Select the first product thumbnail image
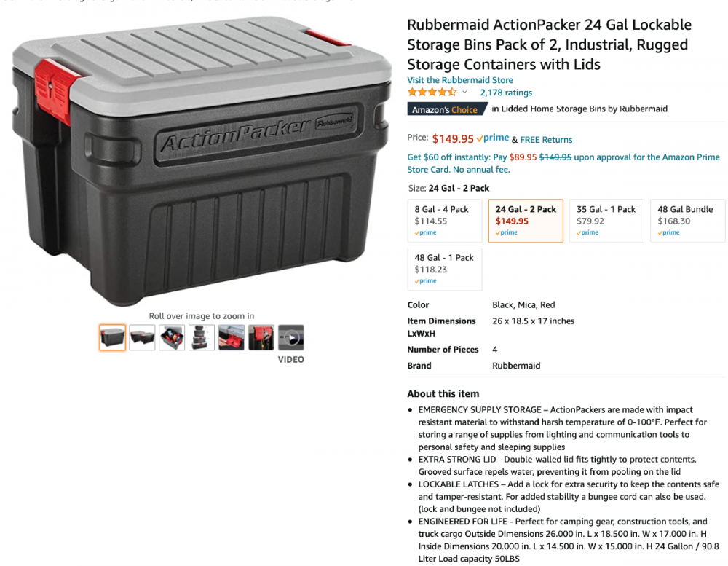This screenshot has height=566, width=728. [112, 337]
